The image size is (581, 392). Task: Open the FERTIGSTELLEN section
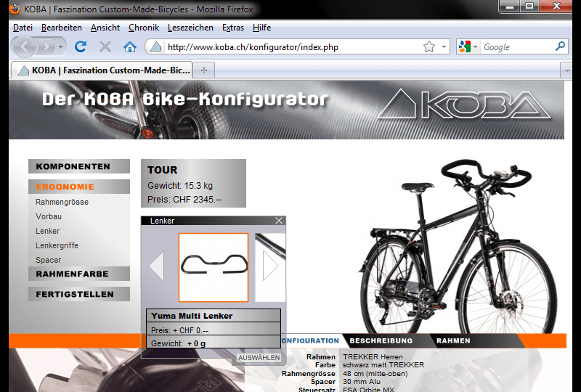click(79, 294)
